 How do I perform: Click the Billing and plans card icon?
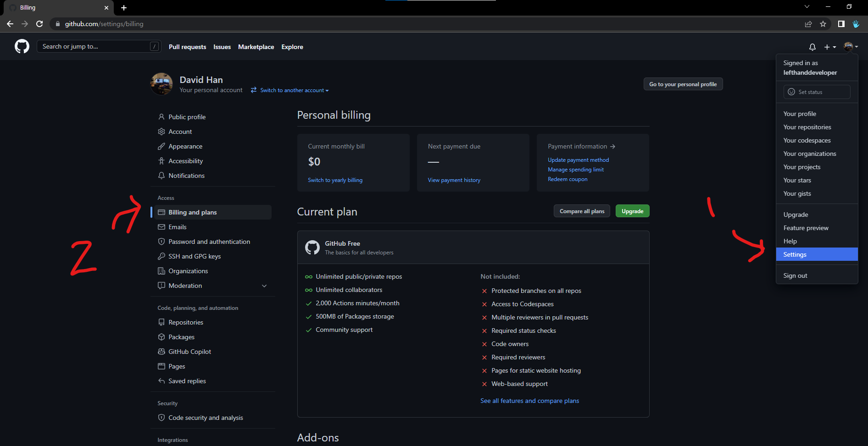161,212
